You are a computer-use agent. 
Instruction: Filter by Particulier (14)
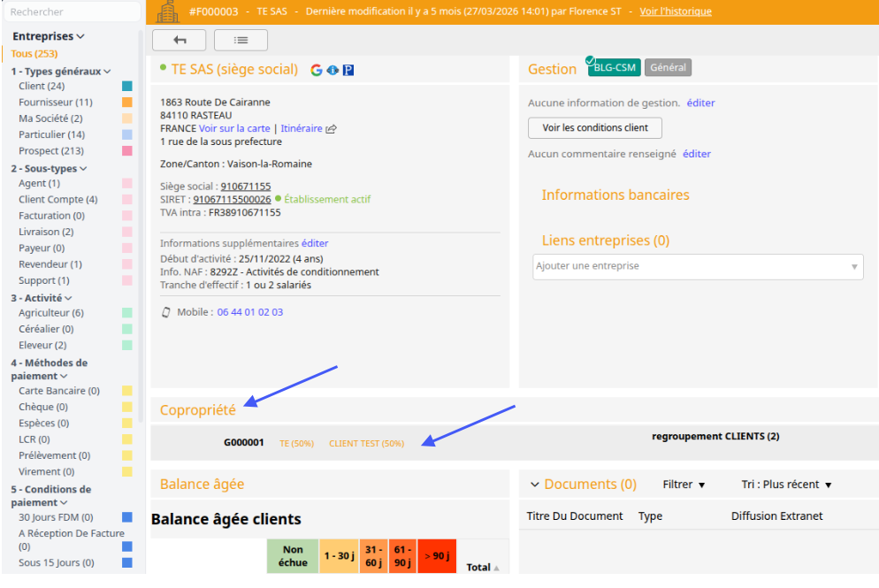pos(51,134)
